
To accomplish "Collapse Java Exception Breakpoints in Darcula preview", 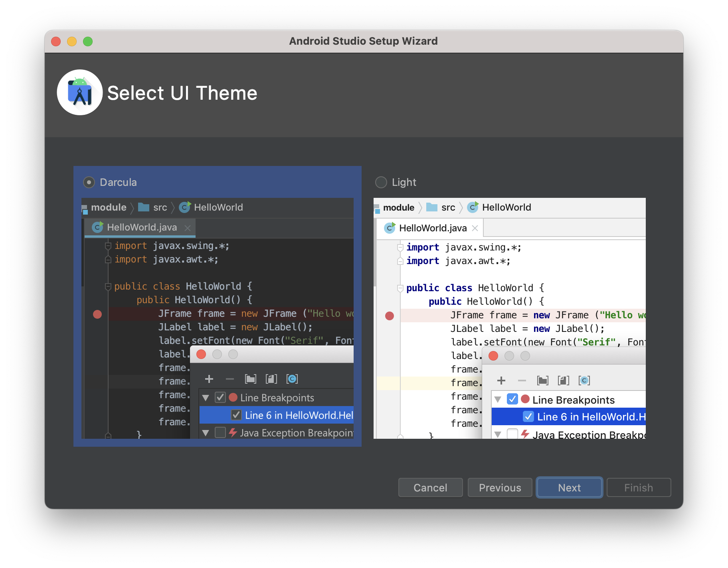I will coord(206,433).
